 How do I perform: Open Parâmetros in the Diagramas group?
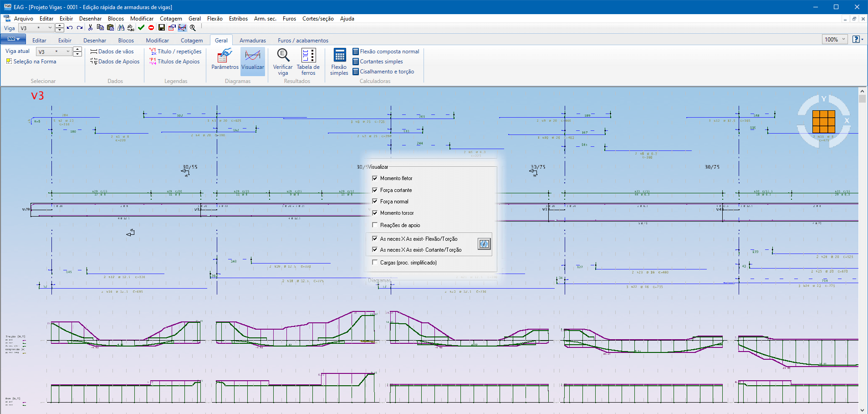click(x=225, y=59)
